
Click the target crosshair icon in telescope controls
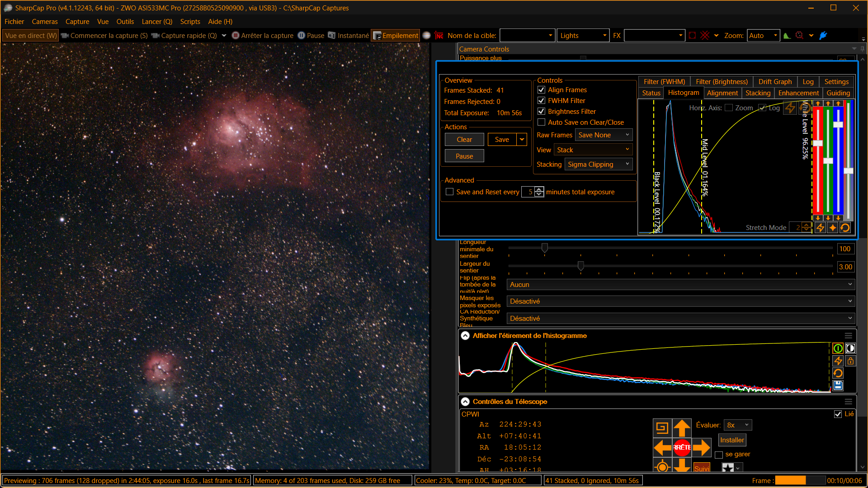tap(662, 466)
